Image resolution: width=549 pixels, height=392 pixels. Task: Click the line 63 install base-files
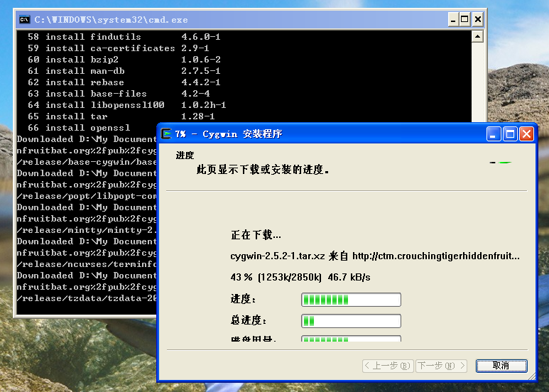click(119, 94)
